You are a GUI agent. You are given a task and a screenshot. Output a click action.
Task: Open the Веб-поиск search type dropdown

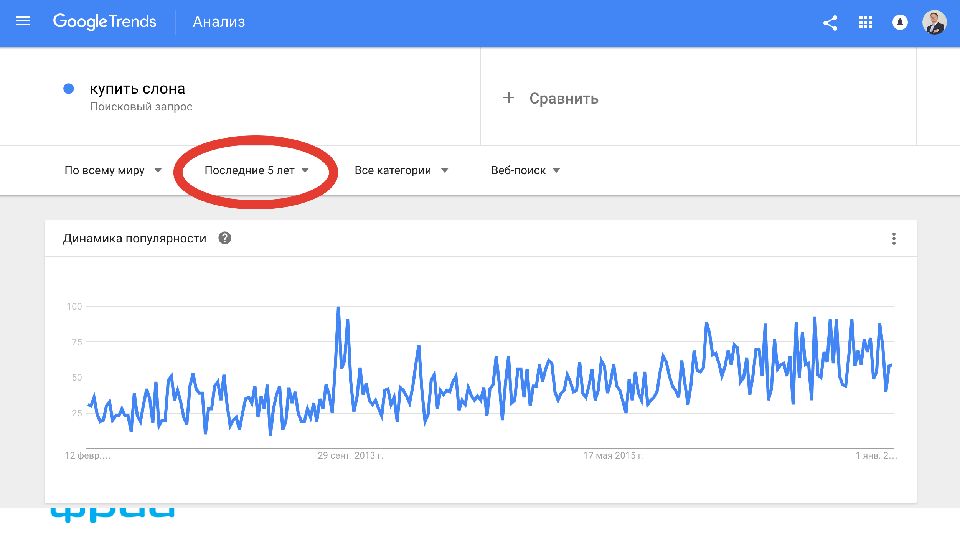[x=525, y=170]
